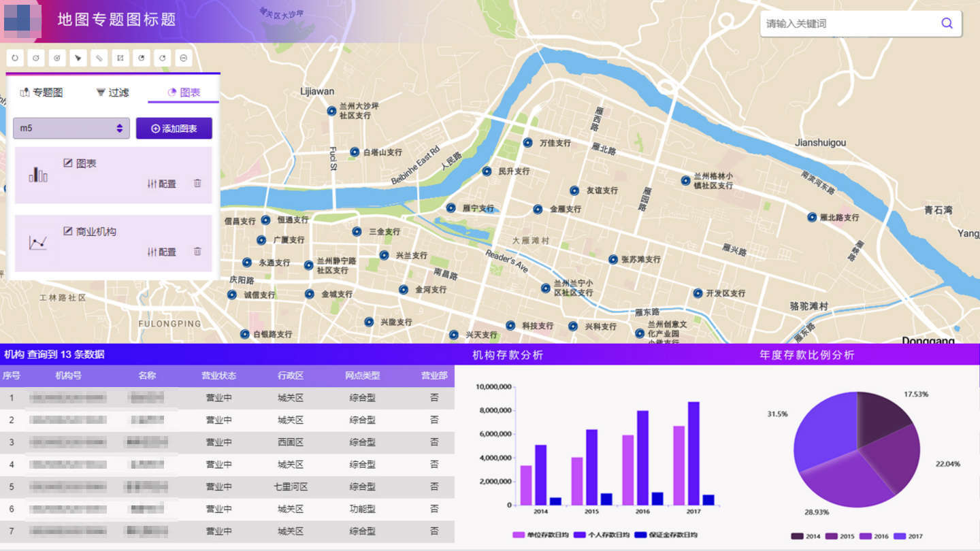Click the 行政区 column header
This screenshot has width=980, height=551.
[x=291, y=375]
